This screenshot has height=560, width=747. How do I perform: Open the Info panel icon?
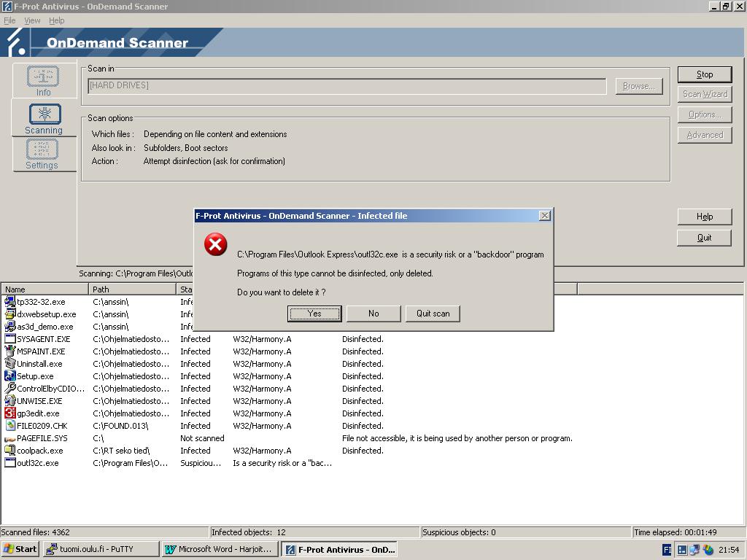click(43, 76)
